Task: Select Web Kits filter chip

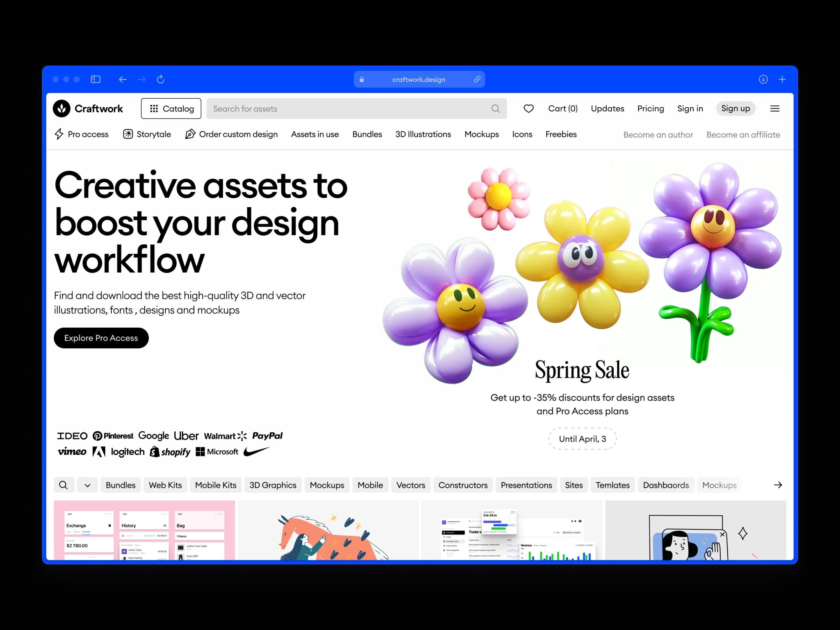Action: pyautogui.click(x=165, y=485)
